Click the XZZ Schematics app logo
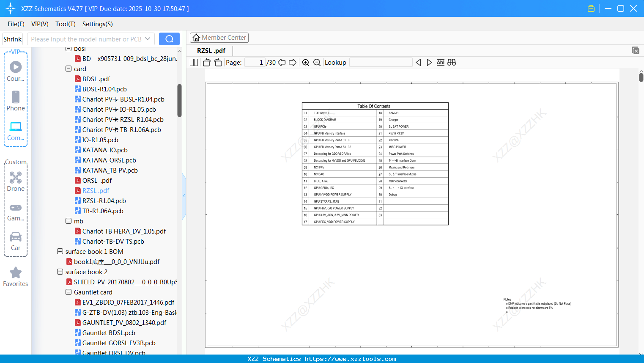Viewport: 644px width, 363px height. (x=11, y=8)
